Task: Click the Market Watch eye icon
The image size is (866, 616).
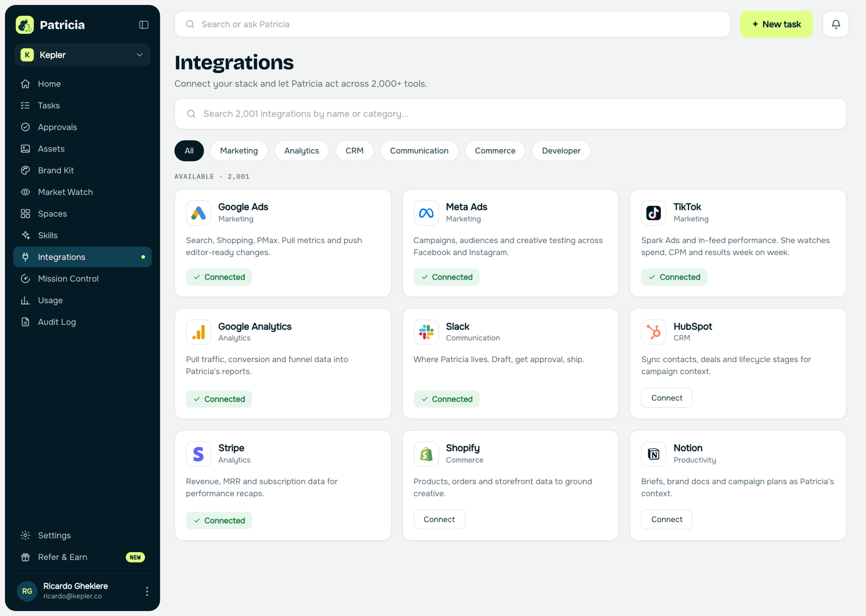Action: pyautogui.click(x=25, y=192)
